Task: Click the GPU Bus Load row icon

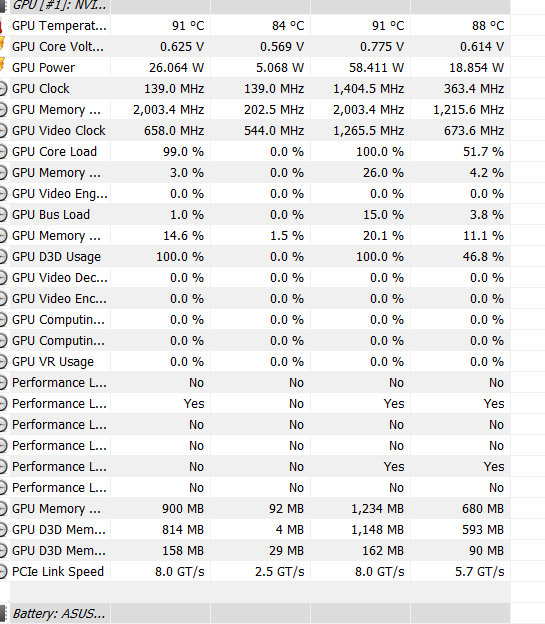Action: click(x=3, y=214)
